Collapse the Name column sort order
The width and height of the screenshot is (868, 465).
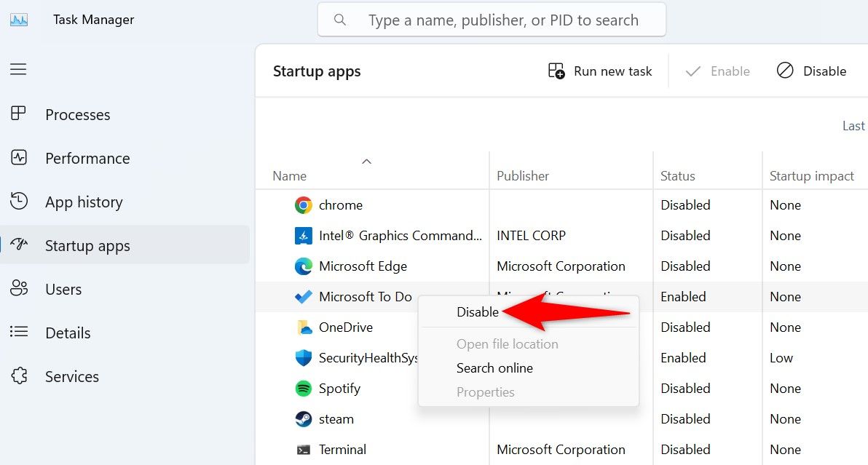tap(366, 161)
